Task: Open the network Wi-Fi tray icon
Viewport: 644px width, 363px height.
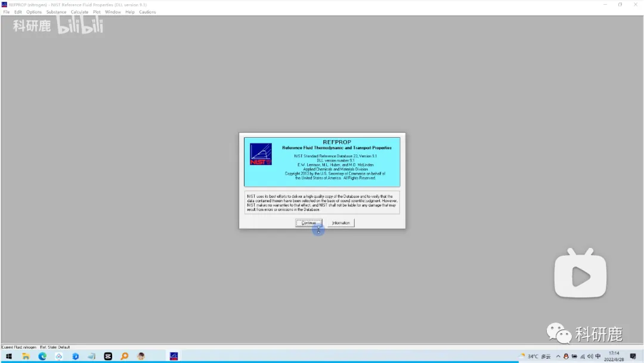Action: (x=583, y=356)
